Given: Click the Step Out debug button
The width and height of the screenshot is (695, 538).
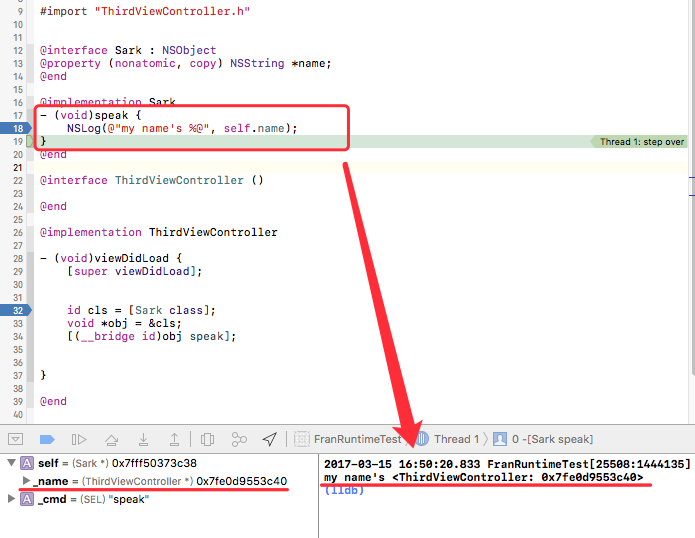Looking at the screenshot, I should tap(175, 439).
